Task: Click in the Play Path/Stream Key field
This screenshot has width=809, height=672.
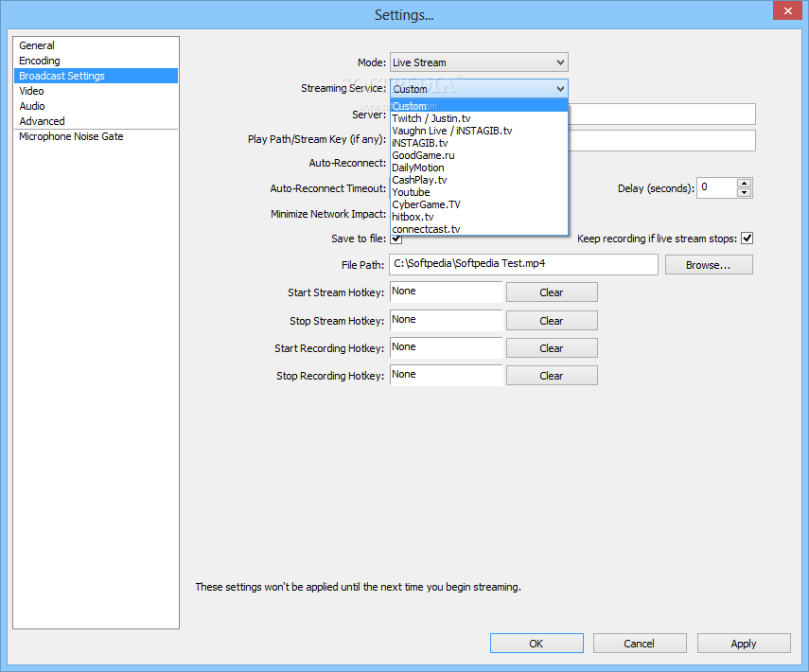Action: [x=662, y=140]
